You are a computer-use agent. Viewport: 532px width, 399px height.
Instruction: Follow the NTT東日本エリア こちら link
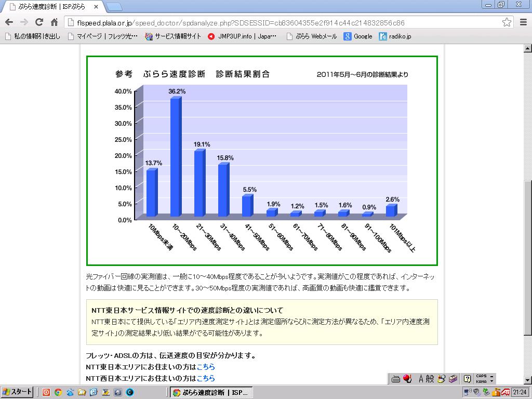pyautogui.click(x=206, y=367)
